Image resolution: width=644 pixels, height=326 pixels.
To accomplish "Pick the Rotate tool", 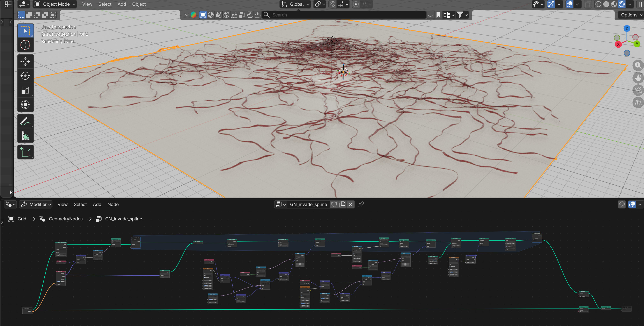I will coord(25,76).
